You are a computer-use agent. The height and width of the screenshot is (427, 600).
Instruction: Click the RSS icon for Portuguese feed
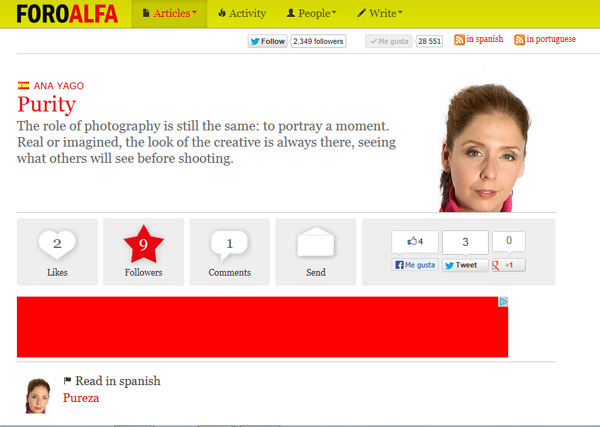click(519, 40)
